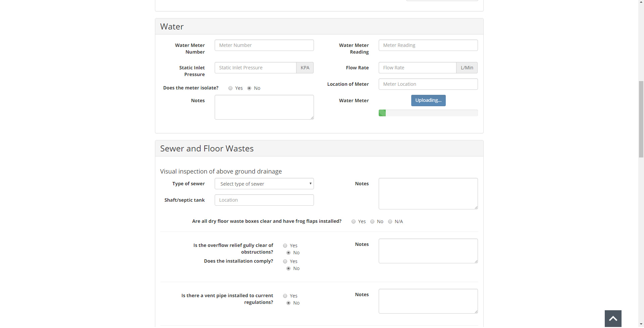Click the Shaft/septic tank Location field
644x328 pixels.
click(x=264, y=200)
